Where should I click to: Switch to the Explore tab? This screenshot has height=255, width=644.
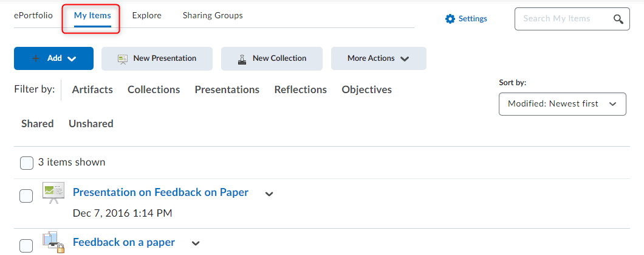click(x=146, y=16)
